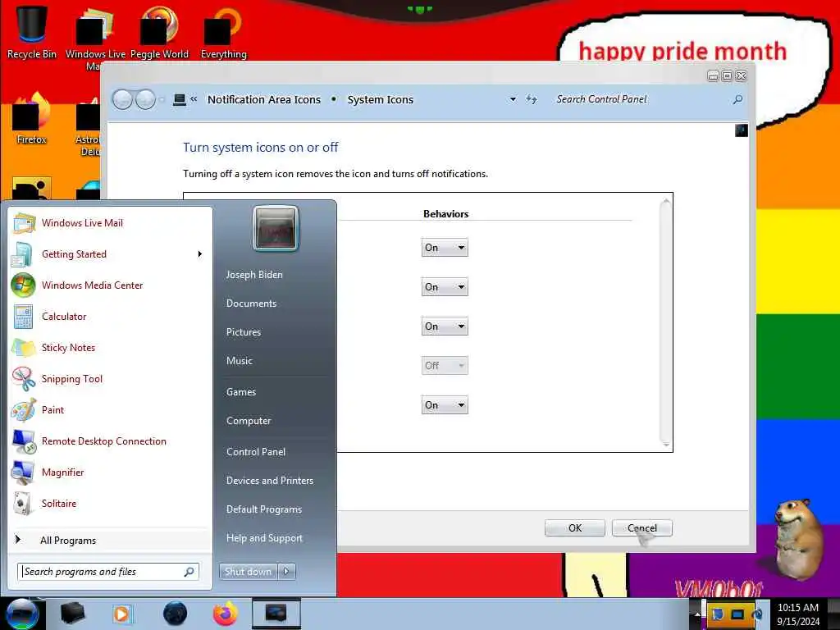Open Default Programs
The width and height of the screenshot is (840, 630).
click(264, 509)
